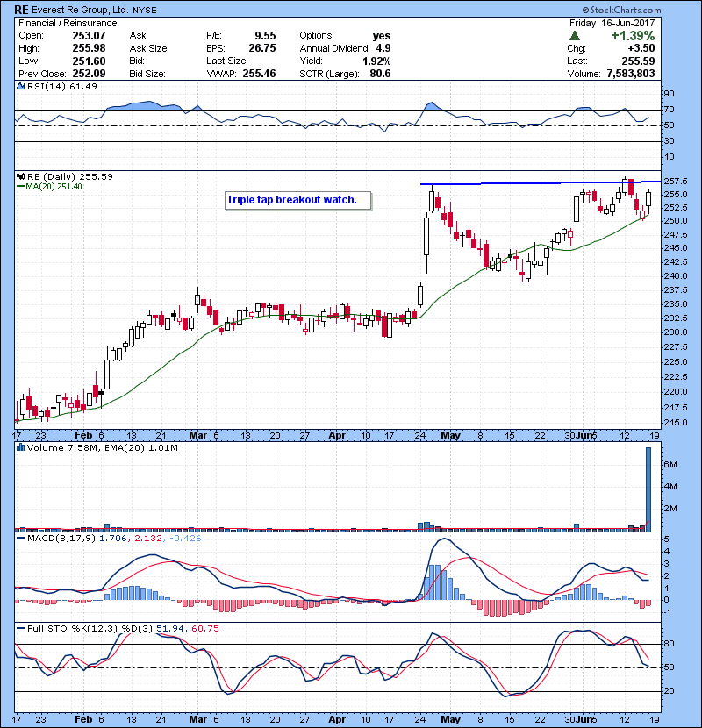
Task: Click the stochastic %D value 60.75
Action: point(204,629)
